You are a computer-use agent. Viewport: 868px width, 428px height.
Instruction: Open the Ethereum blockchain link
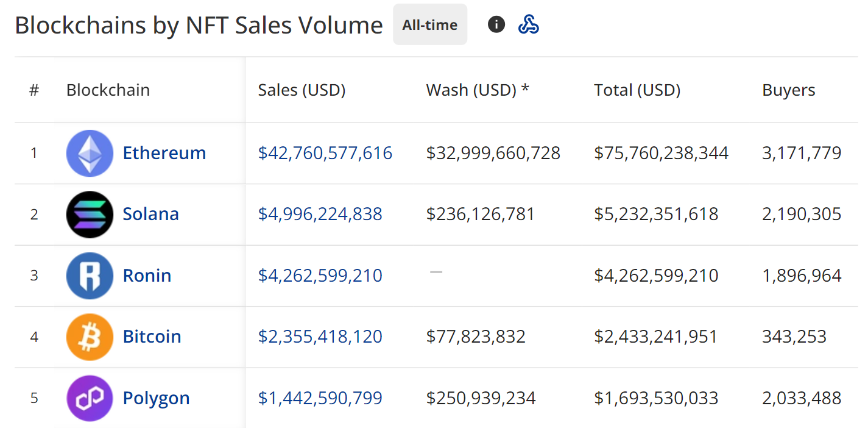click(x=164, y=153)
